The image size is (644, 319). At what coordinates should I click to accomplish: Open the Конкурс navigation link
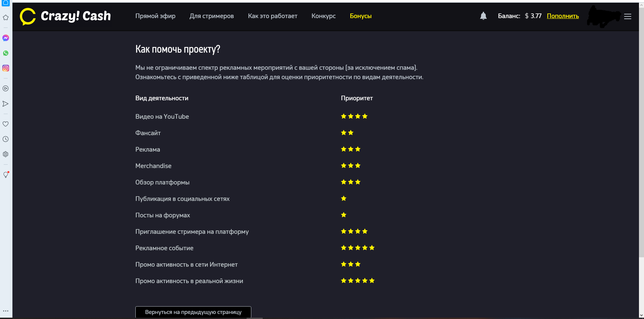pos(324,16)
